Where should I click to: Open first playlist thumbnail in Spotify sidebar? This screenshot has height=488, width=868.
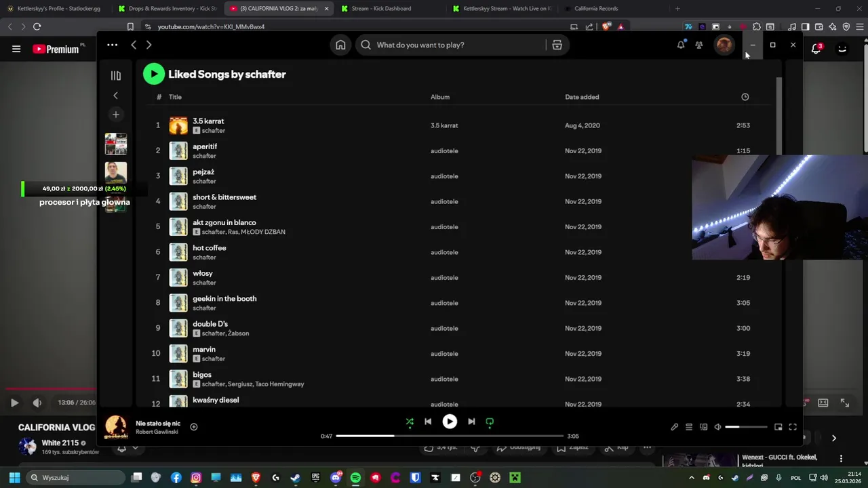pyautogui.click(x=115, y=144)
